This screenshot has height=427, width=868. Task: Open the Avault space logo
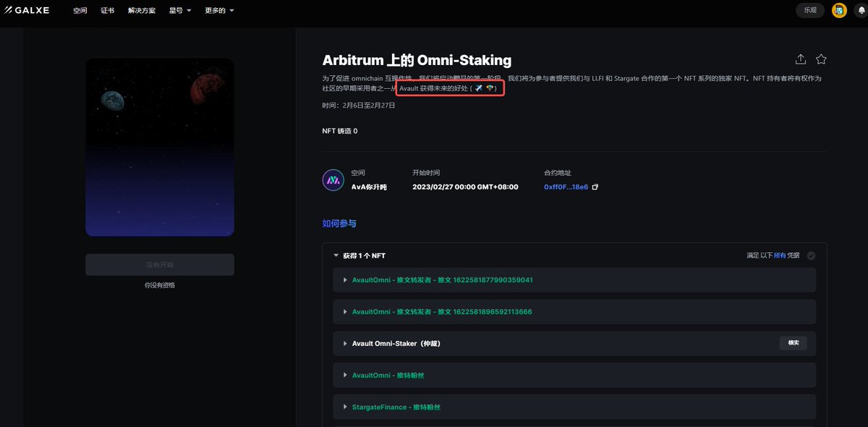[333, 180]
